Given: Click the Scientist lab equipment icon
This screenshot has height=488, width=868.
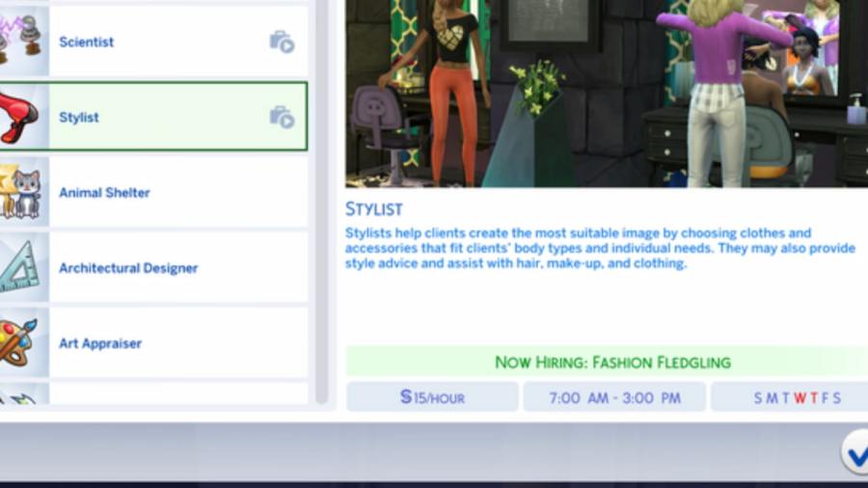Looking at the screenshot, I should tap(22, 39).
